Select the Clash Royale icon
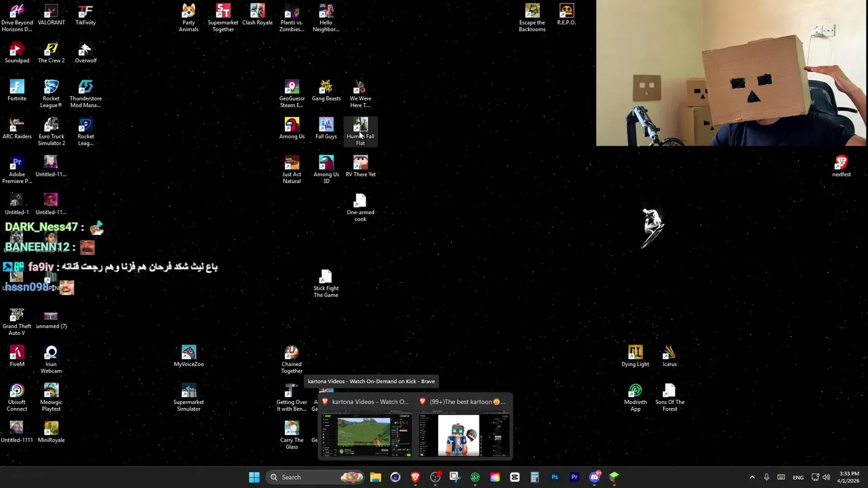Screen dimensions: 868x488 coord(258,15)
